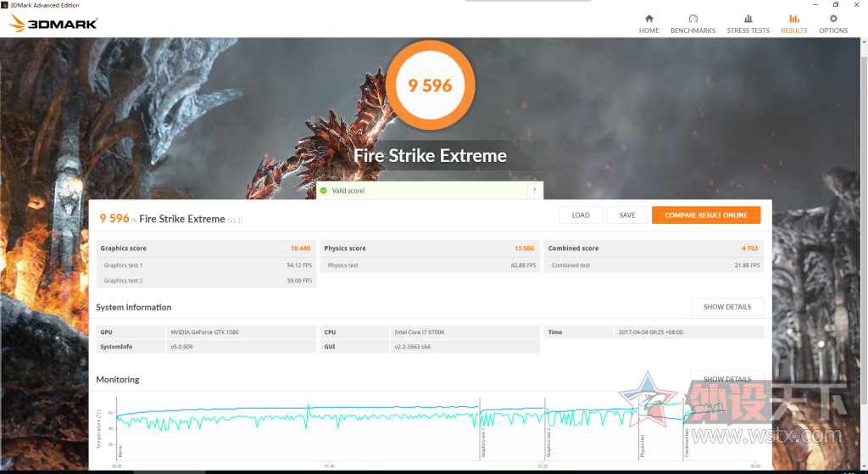Click the 9 596 score circle

click(x=430, y=86)
